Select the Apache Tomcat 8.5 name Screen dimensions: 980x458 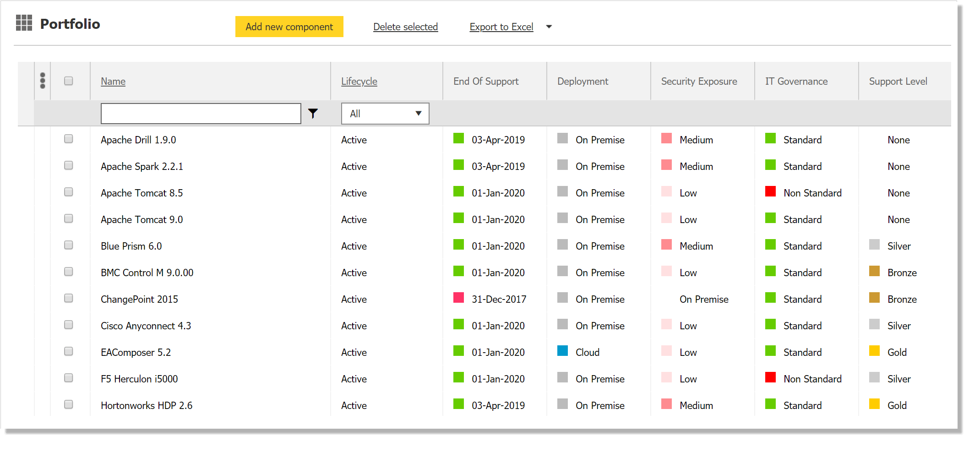click(x=142, y=193)
